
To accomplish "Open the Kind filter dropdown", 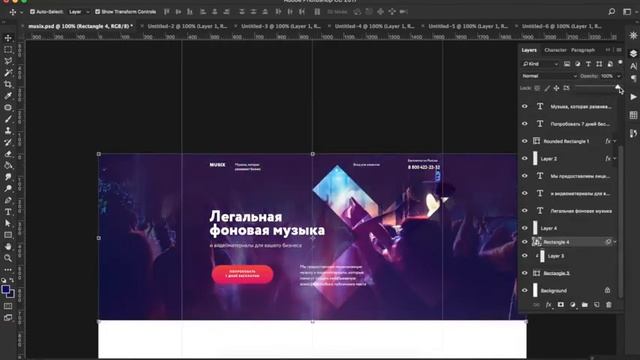I will 540,64.
